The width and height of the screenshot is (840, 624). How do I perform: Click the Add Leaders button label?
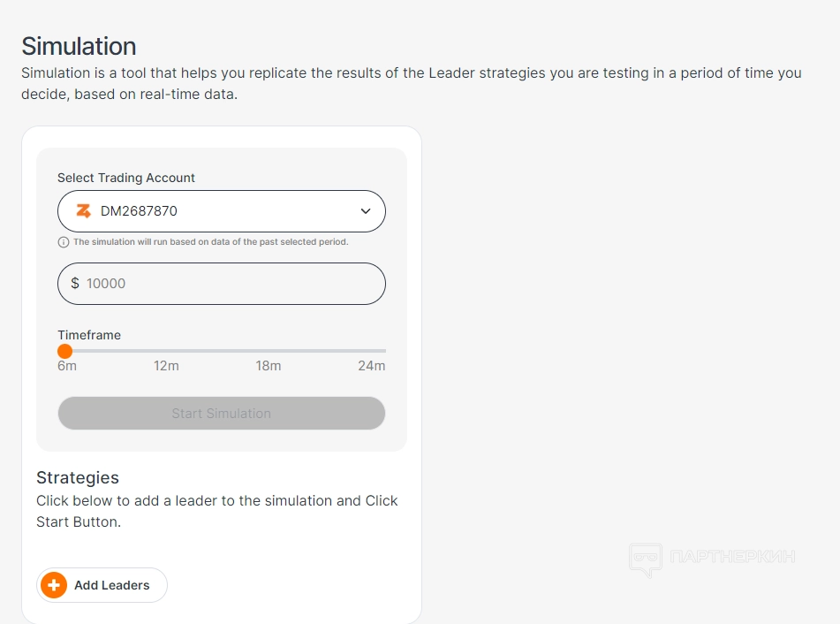coord(112,585)
